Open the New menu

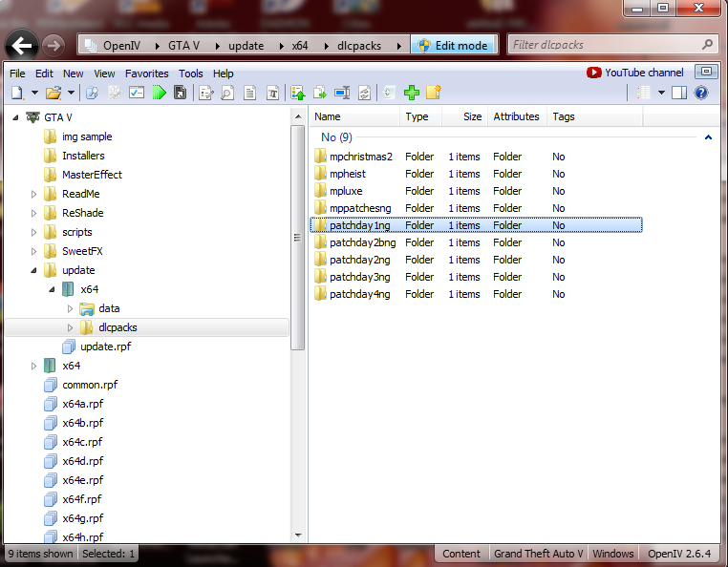[x=74, y=73]
